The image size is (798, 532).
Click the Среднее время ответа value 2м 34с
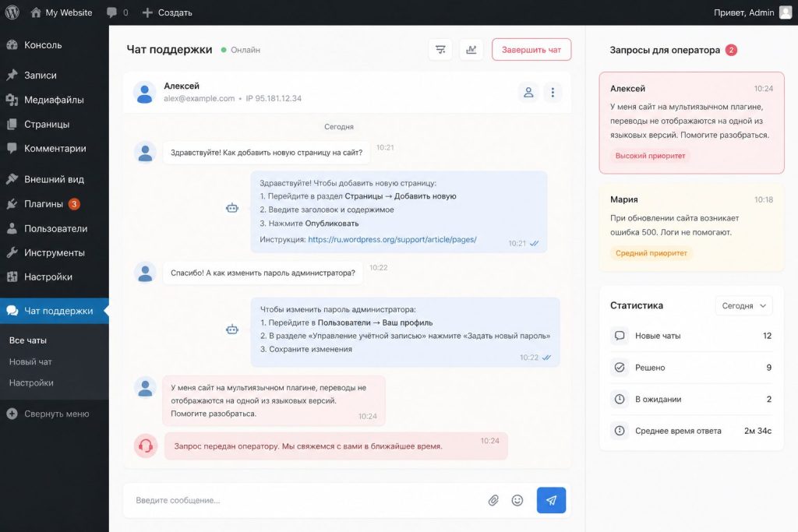tap(757, 431)
